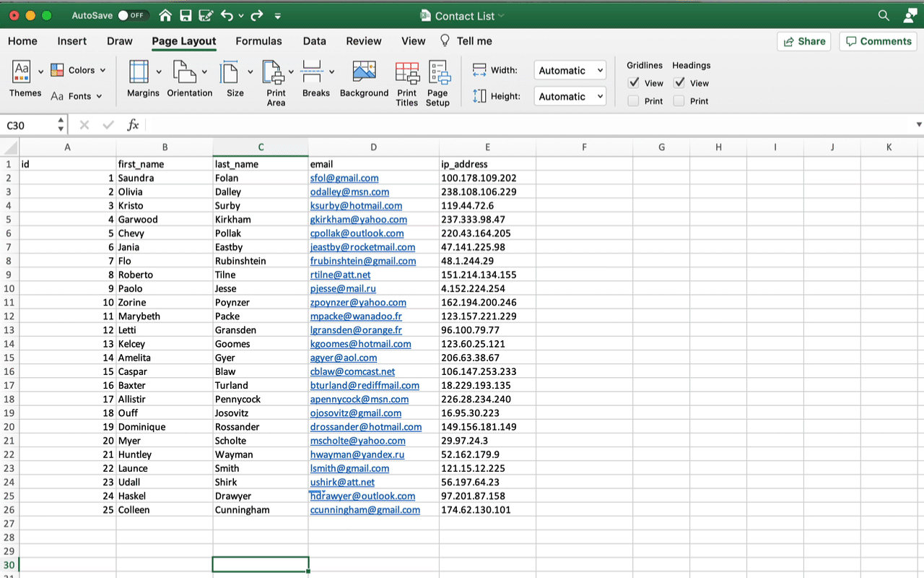Uncheck the Headings View checkbox
924x578 pixels.
coord(679,83)
